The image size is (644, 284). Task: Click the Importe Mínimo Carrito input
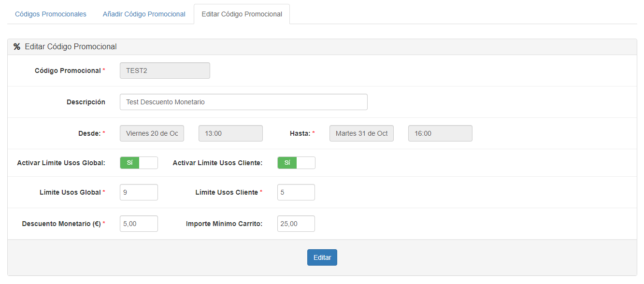point(296,224)
